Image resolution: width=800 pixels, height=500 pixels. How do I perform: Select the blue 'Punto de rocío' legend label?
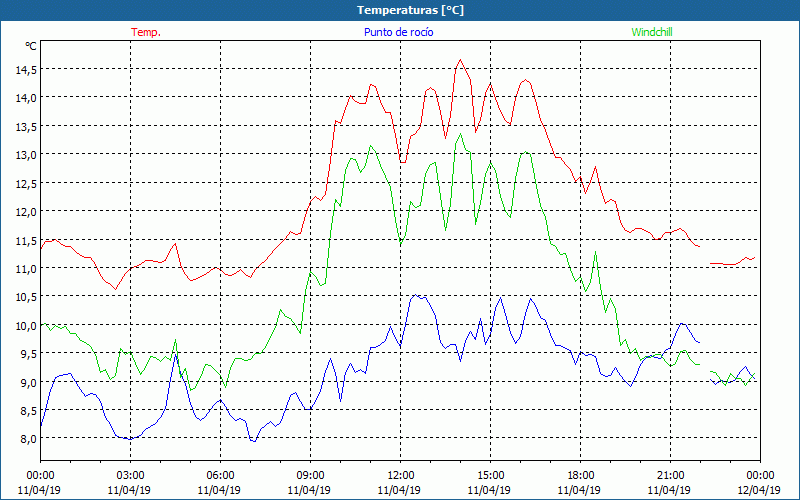pos(398,32)
